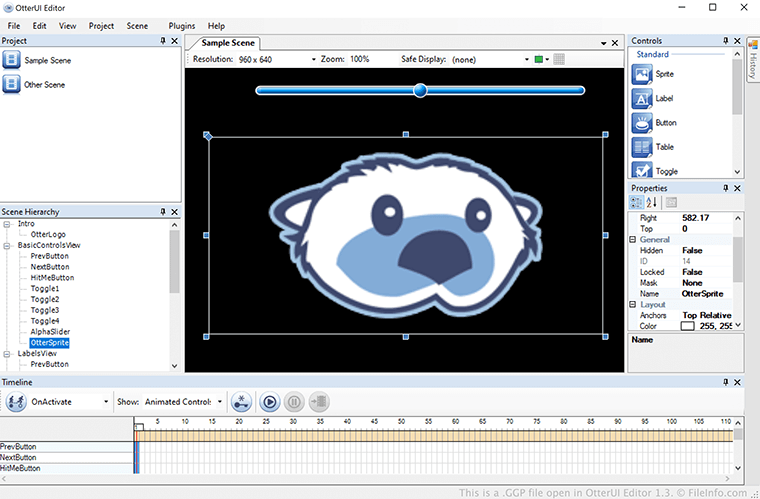The height and width of the screenshot is (499, 760).
Task: Open the OnActivate animation dropdown
Action: pos(107,402)
